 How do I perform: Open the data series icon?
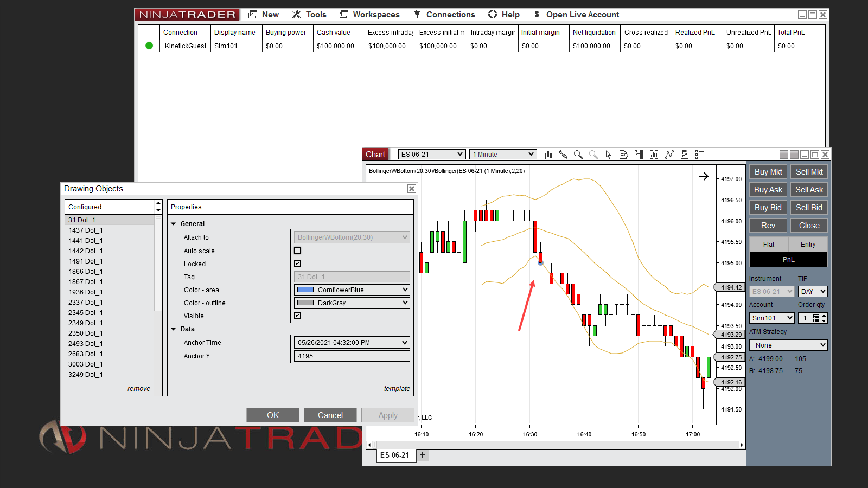(654, 155)
